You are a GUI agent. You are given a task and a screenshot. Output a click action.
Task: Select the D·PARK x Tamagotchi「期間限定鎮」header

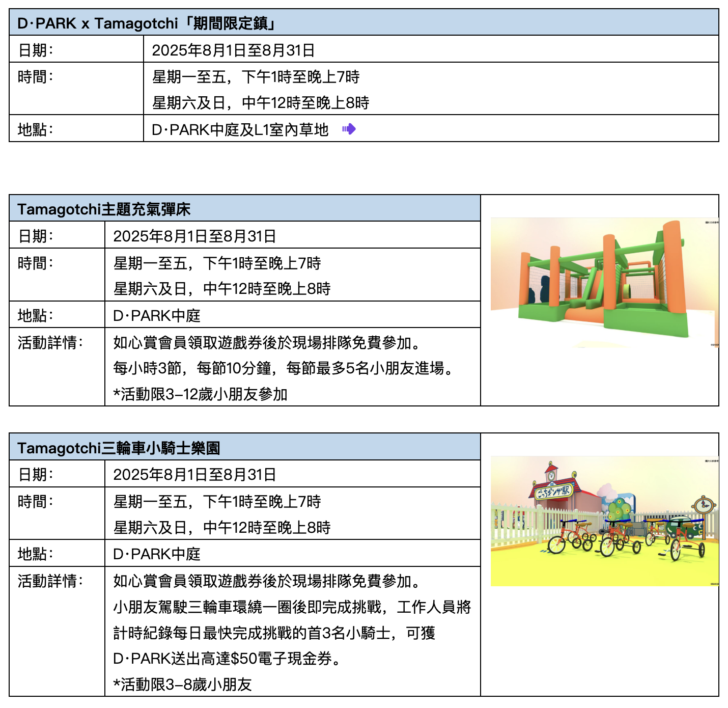point(147,23)
